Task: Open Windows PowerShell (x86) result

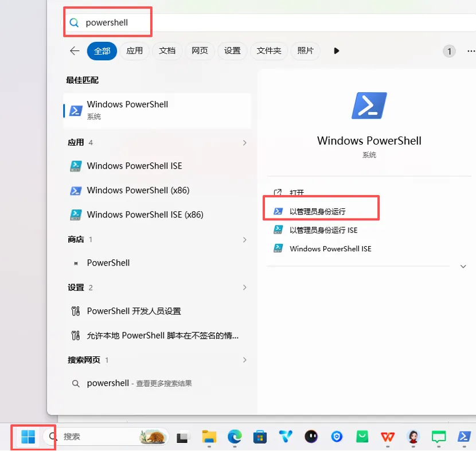Action: 157,190
